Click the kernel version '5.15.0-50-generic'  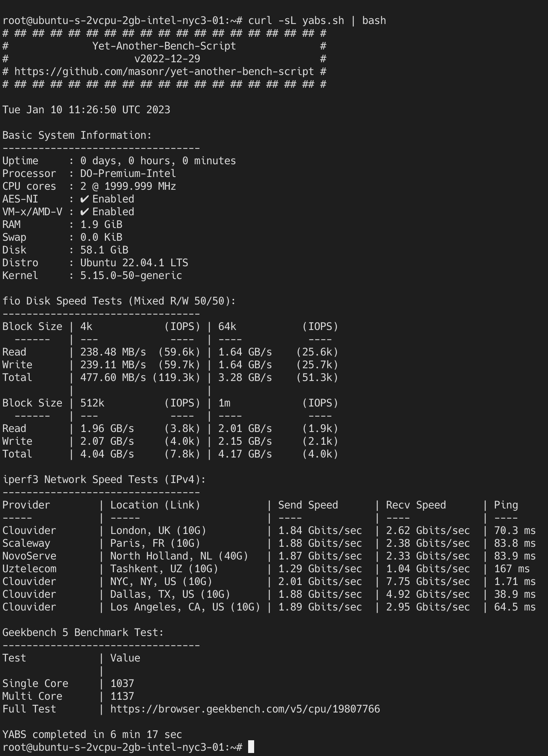point(131,276)
